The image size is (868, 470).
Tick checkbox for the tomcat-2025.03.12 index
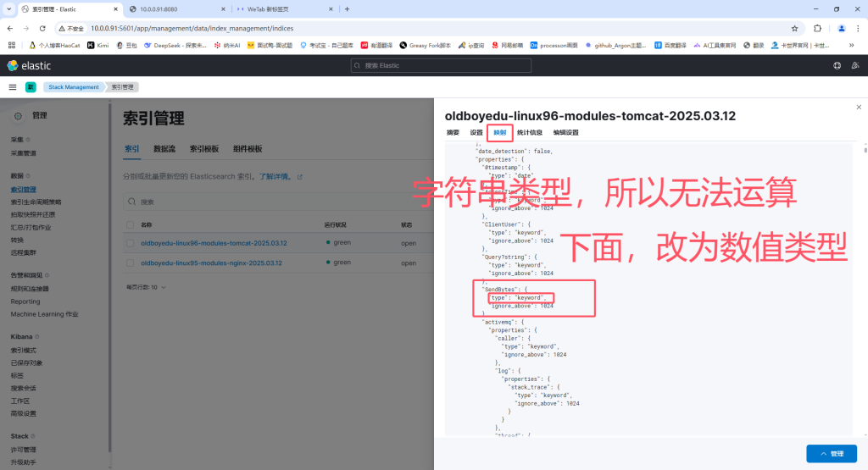[130, 243]
